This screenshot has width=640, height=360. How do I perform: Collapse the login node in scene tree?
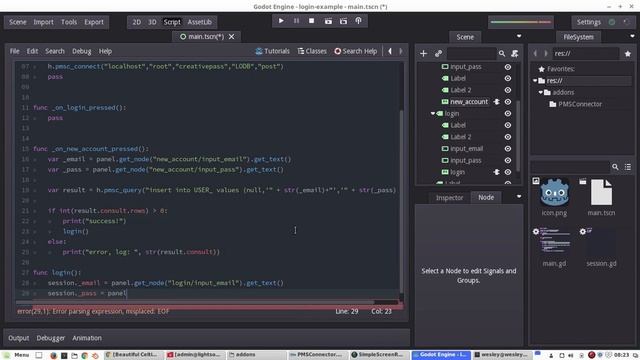point(433,113)
